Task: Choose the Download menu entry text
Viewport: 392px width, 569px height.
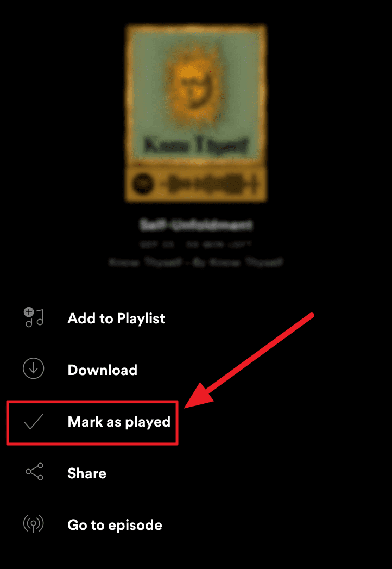Action: point(102,370)
